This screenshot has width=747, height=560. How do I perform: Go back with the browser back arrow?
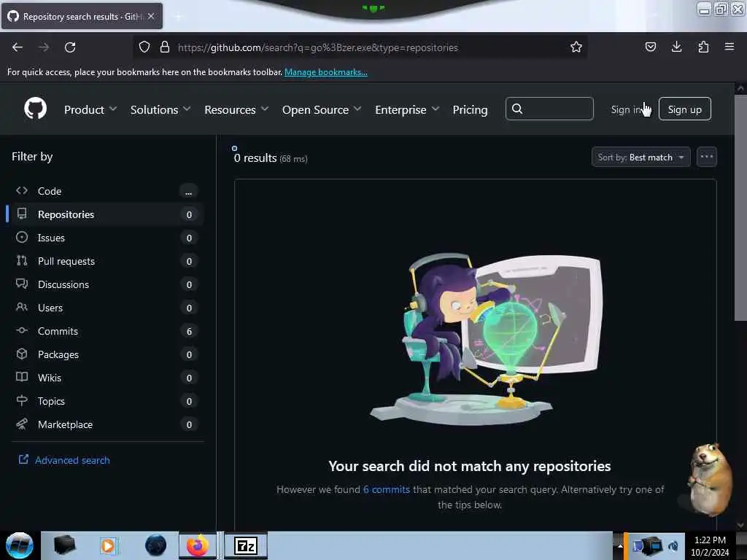tap(18, 47)
